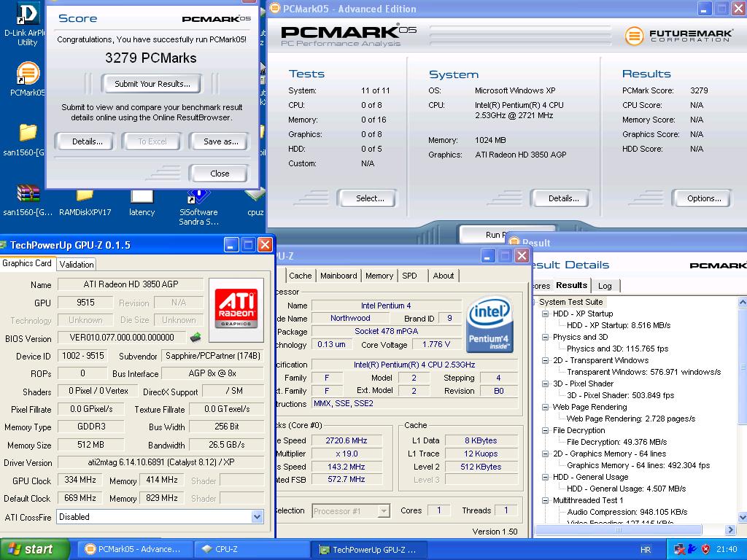This screenshot has width=747, height=560.
Task: Click down arrow of results vertical scrollbar
Action: click(x=742, y=517)
